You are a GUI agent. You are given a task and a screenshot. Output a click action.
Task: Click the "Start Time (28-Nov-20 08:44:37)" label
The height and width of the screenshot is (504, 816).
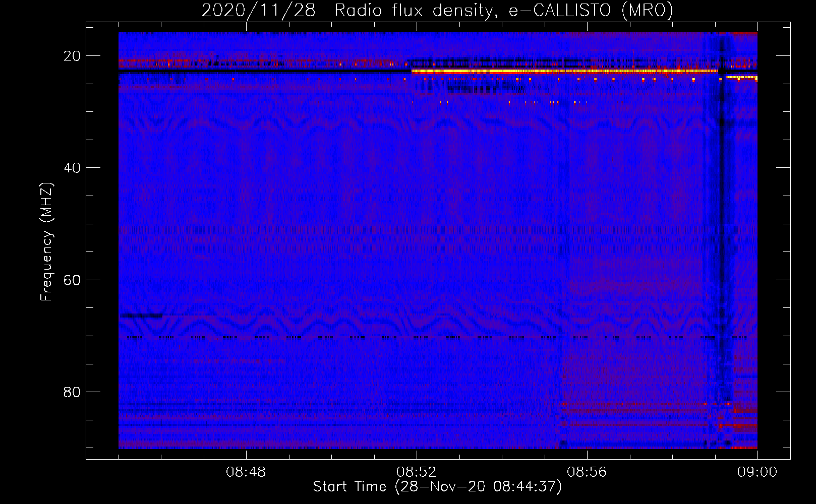(x=437, y=487)
